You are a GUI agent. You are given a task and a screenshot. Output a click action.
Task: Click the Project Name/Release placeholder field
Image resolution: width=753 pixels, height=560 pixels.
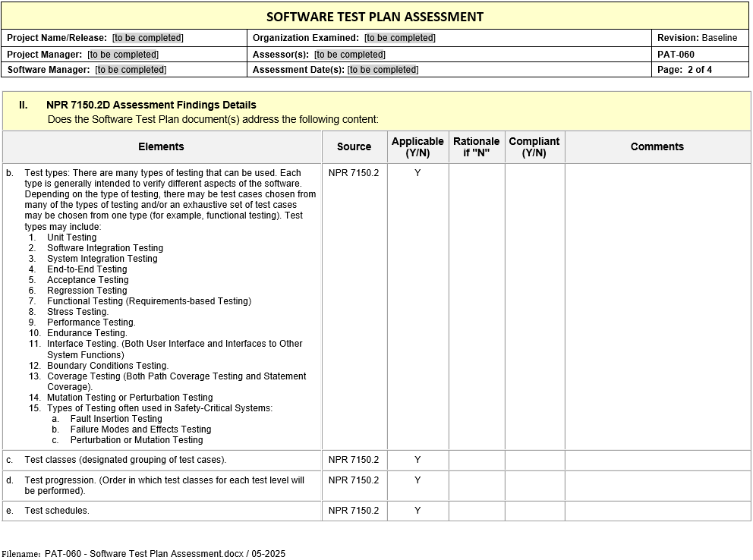tap(148, 38)
